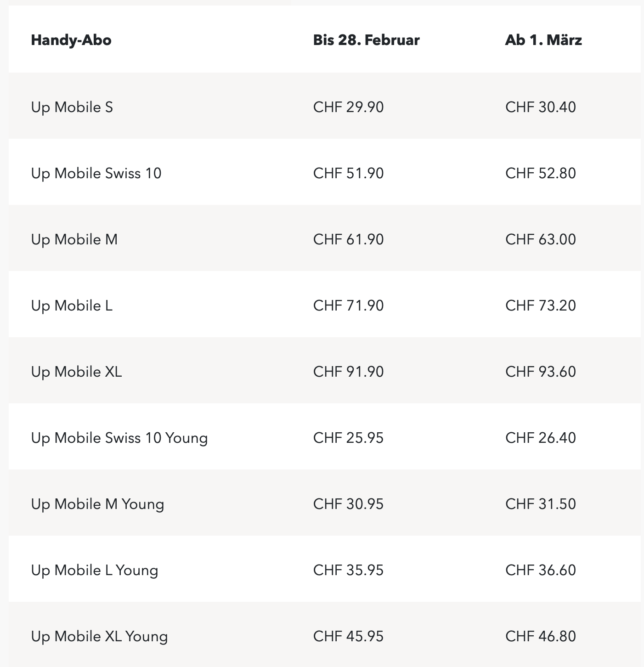Click the CHF 46.80 price cell
644x667 pixels.
coord(541,636)
